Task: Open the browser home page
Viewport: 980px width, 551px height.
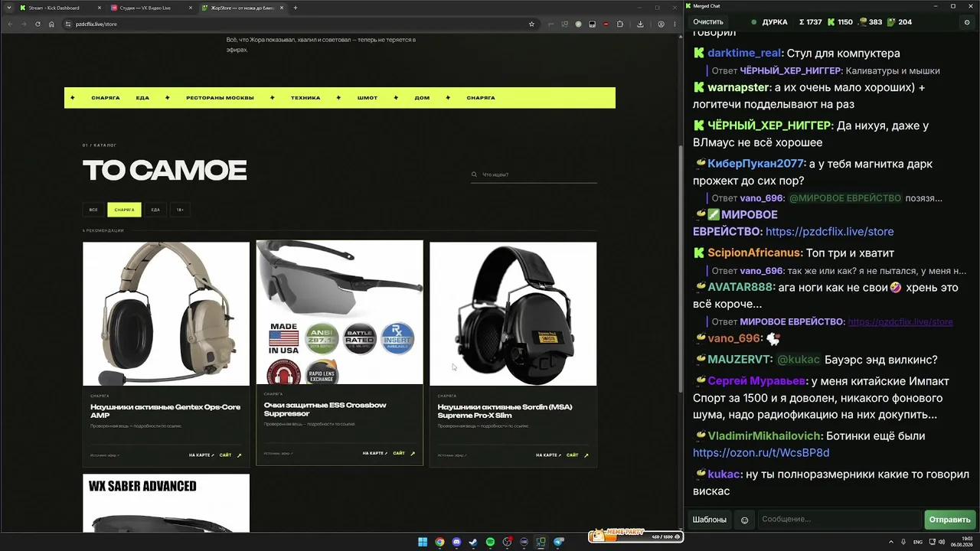Action: [51, 24]
